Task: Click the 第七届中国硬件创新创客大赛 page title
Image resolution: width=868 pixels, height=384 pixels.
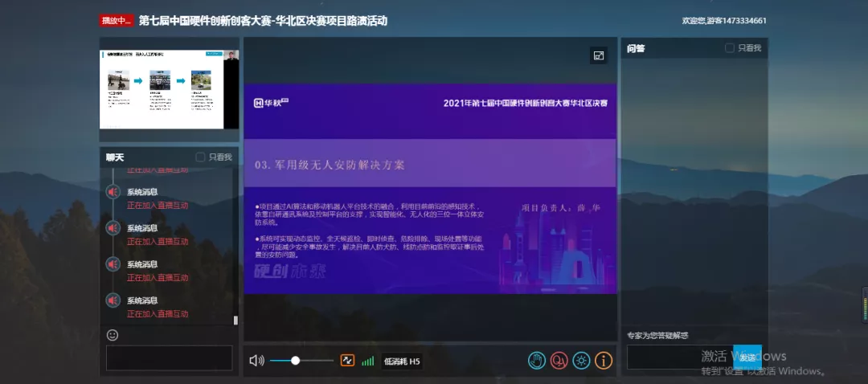Action: (262, 20)
